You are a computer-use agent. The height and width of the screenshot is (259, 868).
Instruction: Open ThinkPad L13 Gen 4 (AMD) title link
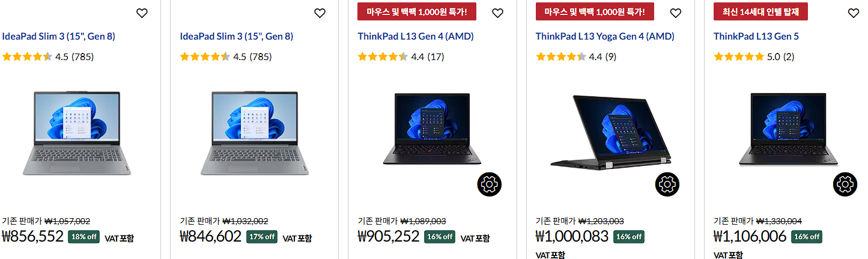point(416,37)
